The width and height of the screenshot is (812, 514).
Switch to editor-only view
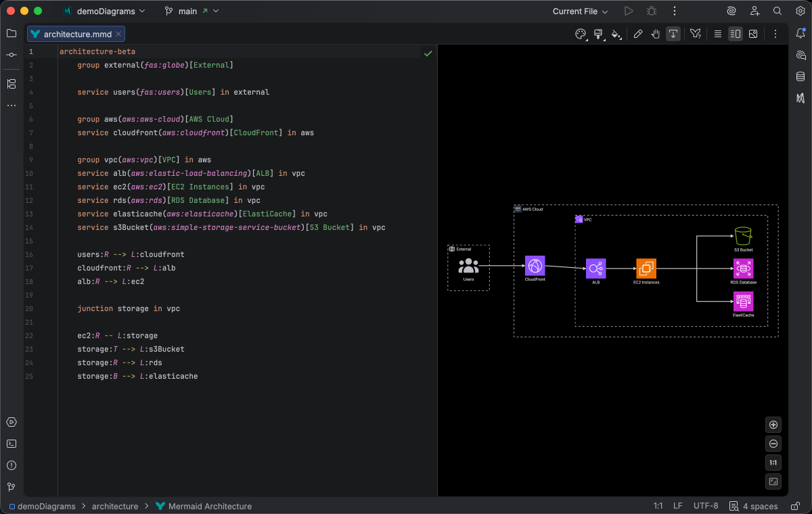click(x=718, y=34)
